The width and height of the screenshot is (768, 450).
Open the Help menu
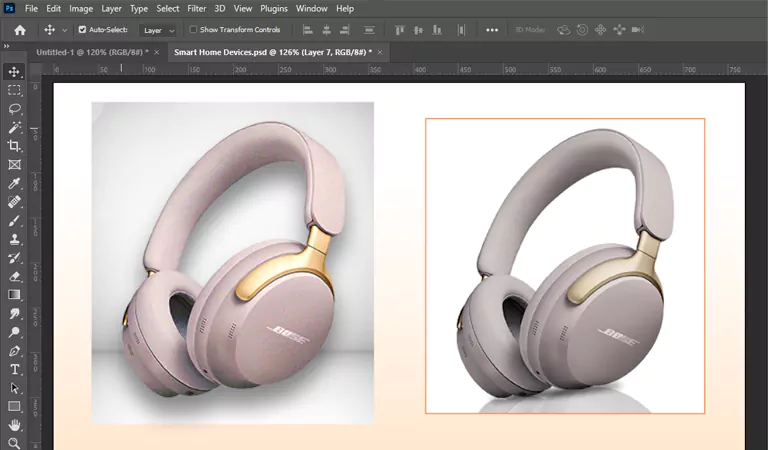pos(345,8)
